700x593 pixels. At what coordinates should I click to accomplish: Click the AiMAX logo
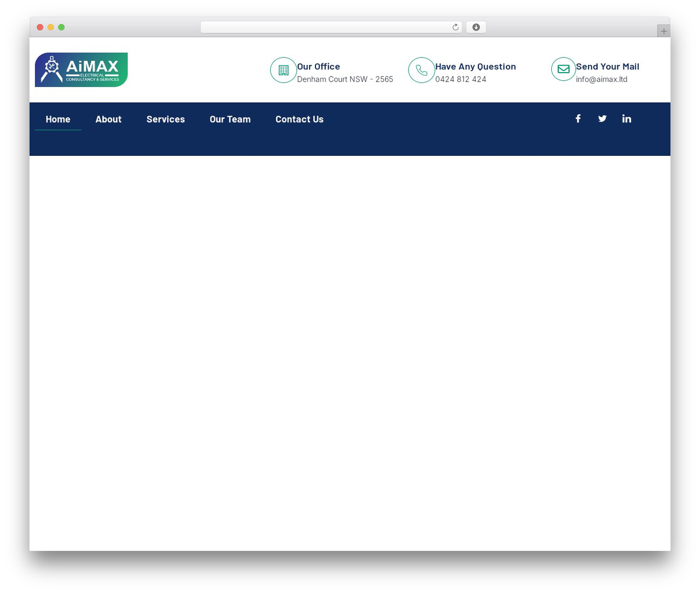[x=81, y=70]
